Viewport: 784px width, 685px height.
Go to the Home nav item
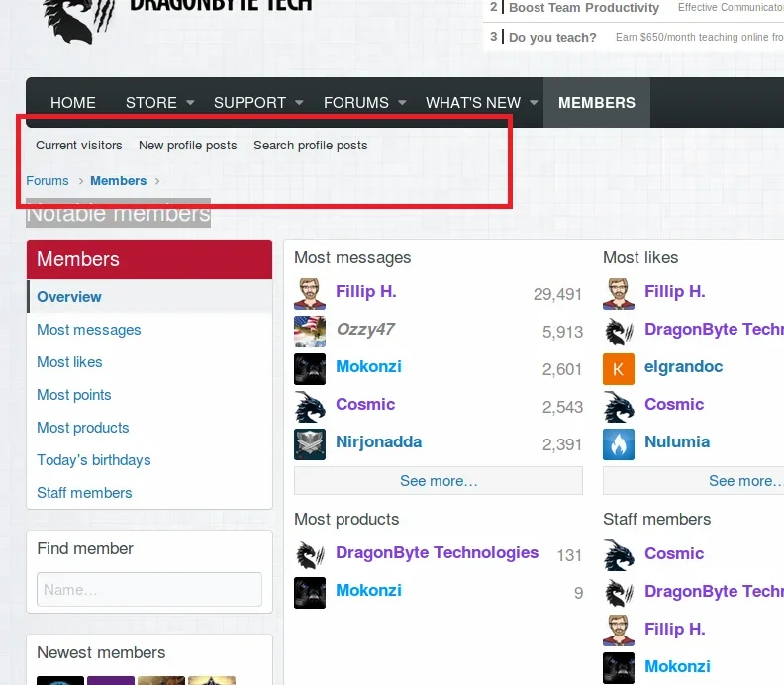73,103
